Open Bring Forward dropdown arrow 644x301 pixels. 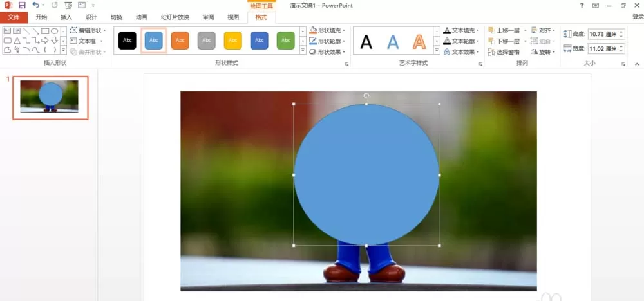point(526,30)
